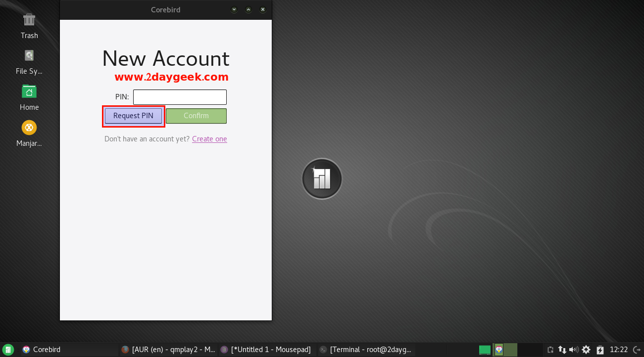Switch to AUR qmplay2 browser taskbar entry

(168, 350)
